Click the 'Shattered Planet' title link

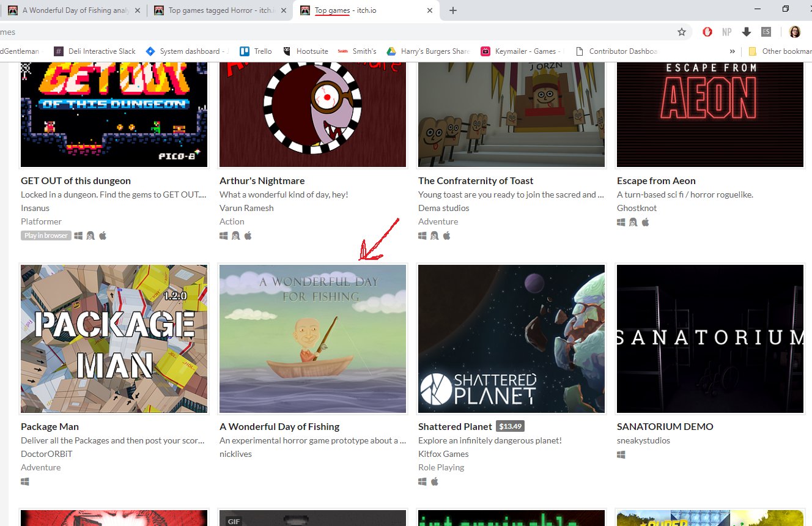point(455,427)
